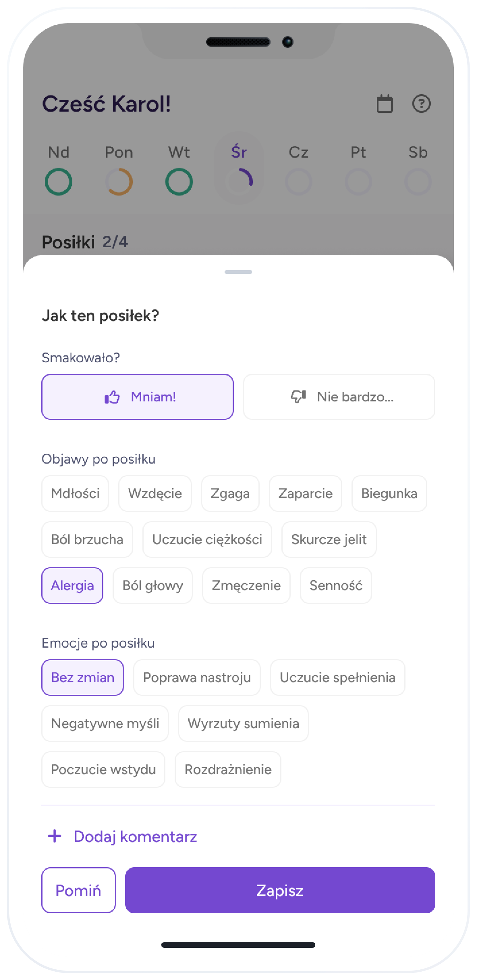The height and width of the screenshot is (980, 477).
Task: Select Sunday (Nd) progress ring
Action: [59, 181]
